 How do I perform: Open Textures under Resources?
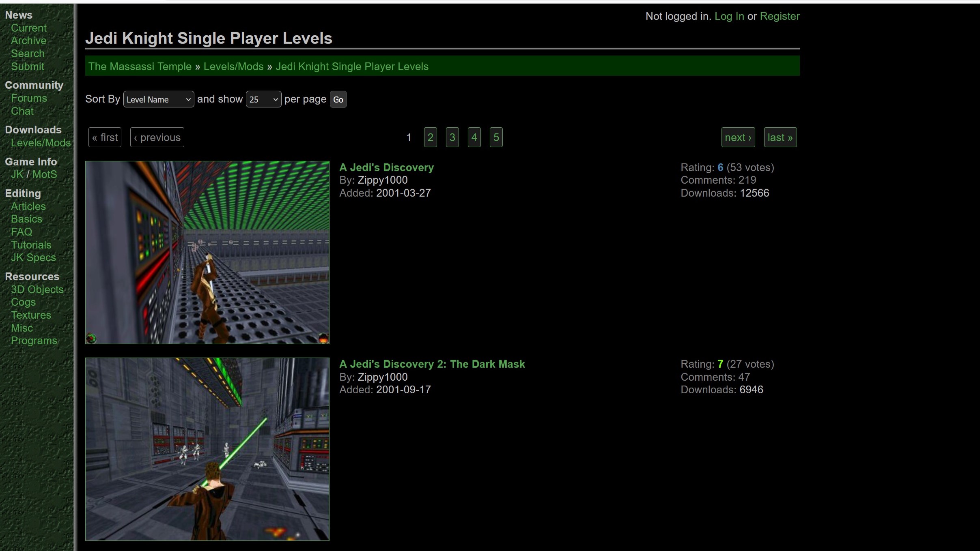pos(31,315)
